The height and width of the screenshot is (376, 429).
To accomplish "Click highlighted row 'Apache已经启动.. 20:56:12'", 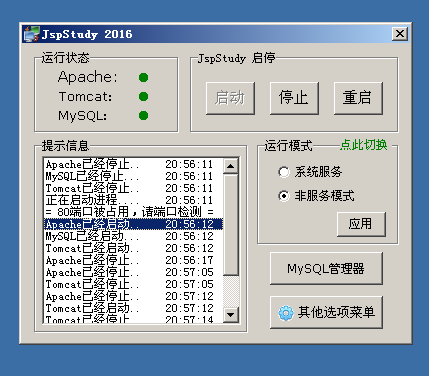I will pos(133,224).
